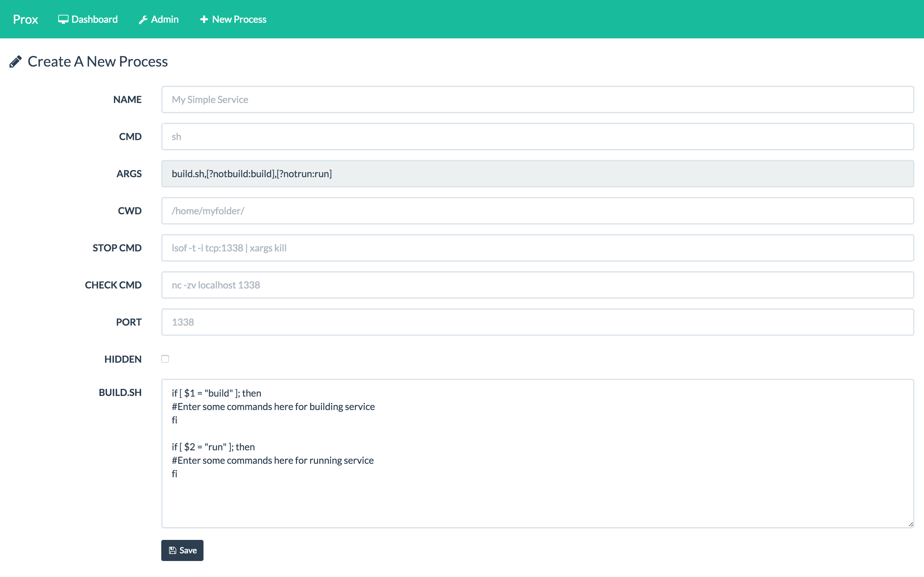Image resolution: width=924 pixels, height=577 pixels.
Task: Click the pencil icon beside the page heading
Action: point(15,62)
